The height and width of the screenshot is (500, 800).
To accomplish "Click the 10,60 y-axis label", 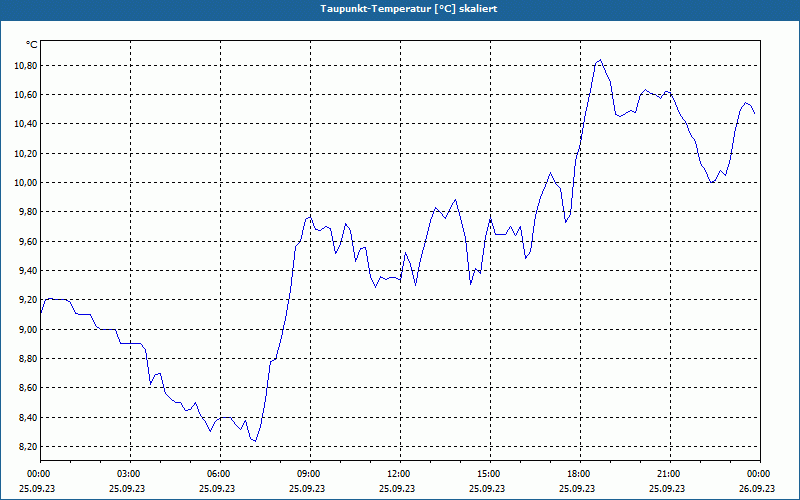I will click(27, 95).
